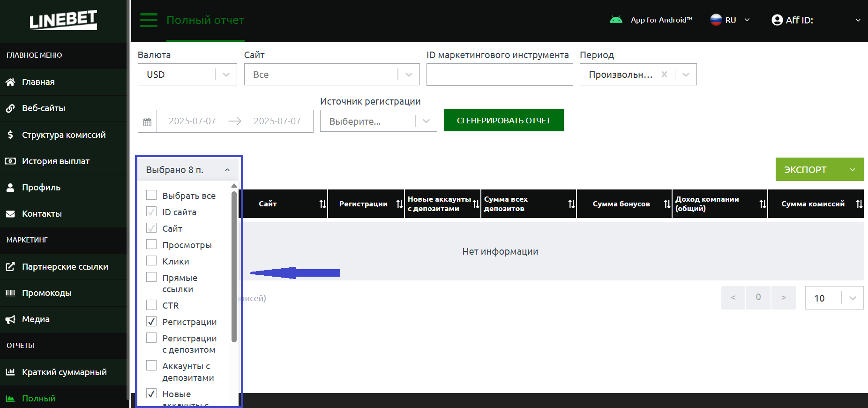Focus the ID маркетингового инструмента field

click(x=500, y=75)
